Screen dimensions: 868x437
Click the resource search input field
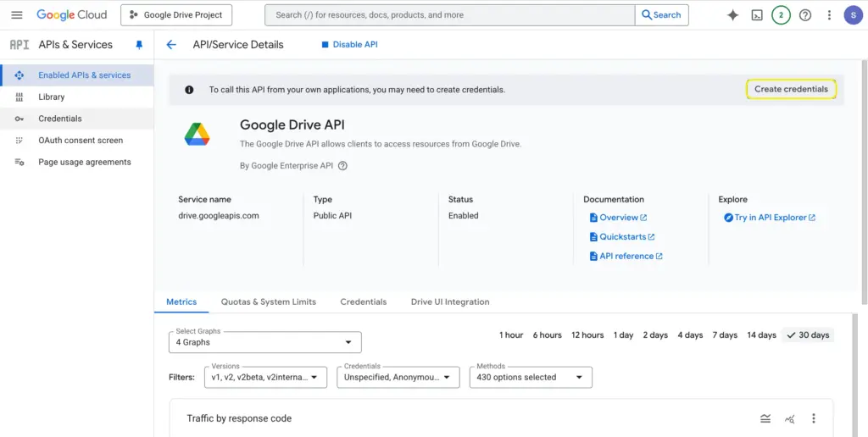tap(449, 15)
